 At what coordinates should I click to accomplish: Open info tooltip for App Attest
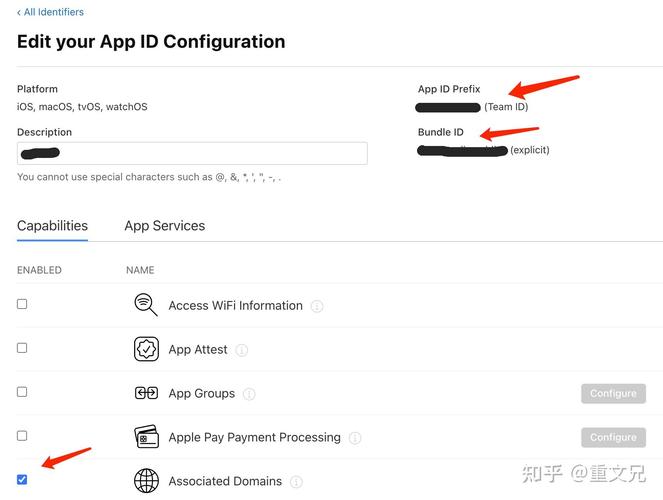point(241,350)
